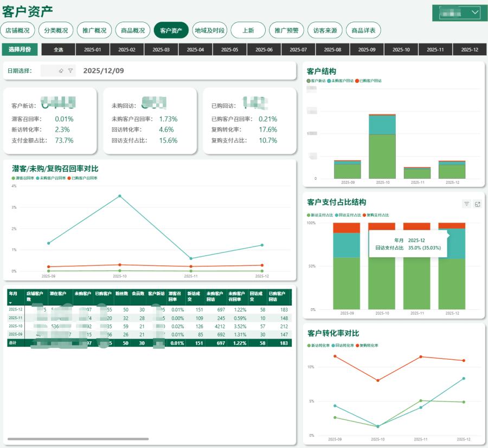Select the 全选 month slicer option

[59, 50]
